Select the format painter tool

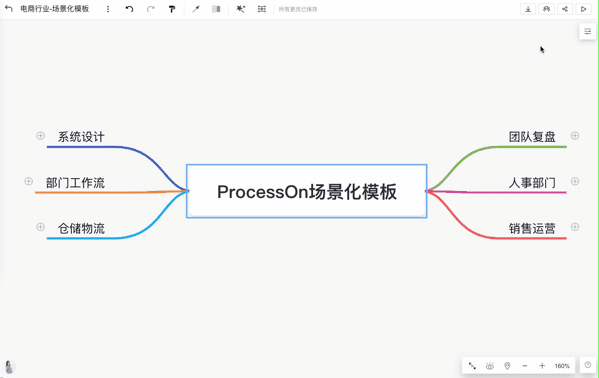pyautogui.click(x=172, y=9)
